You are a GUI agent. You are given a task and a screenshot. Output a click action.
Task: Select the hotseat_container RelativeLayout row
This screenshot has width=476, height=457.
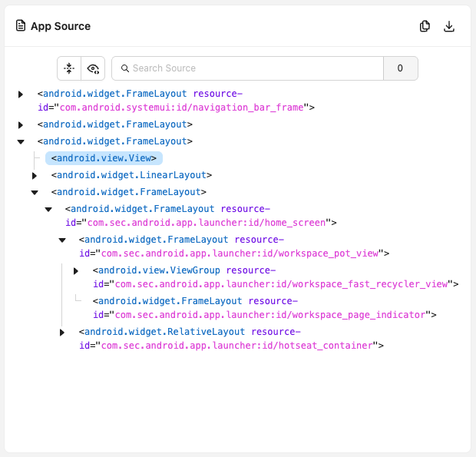(x=231, y=339)
